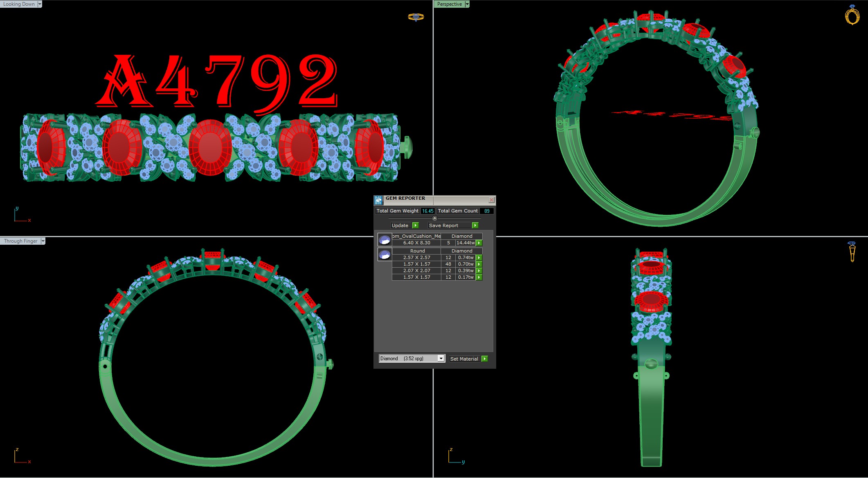
Task: Click the Gem Reporter window icon
Action: click(x=378, y=200)
